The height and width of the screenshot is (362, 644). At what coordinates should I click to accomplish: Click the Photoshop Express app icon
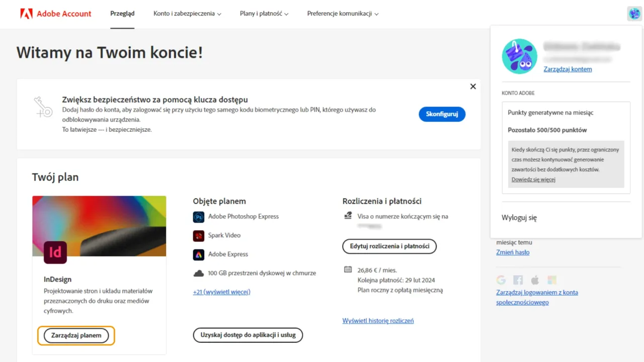(x=199, y=217)
